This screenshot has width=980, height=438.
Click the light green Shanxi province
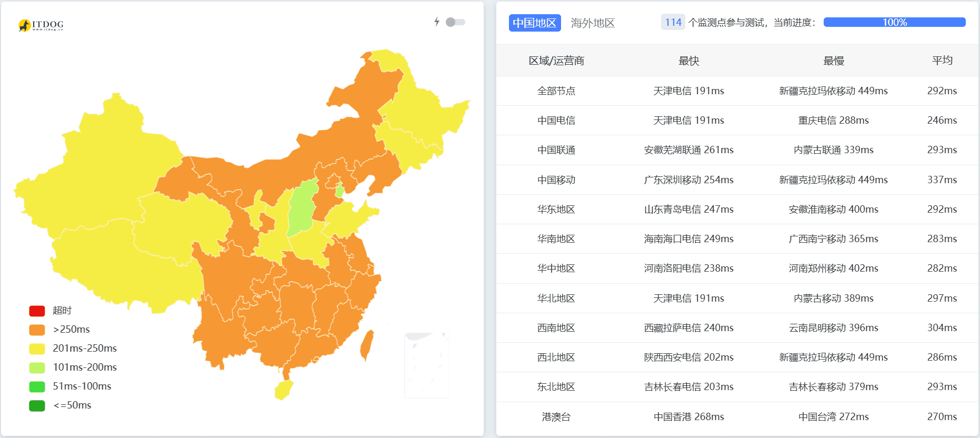point(303,207)
